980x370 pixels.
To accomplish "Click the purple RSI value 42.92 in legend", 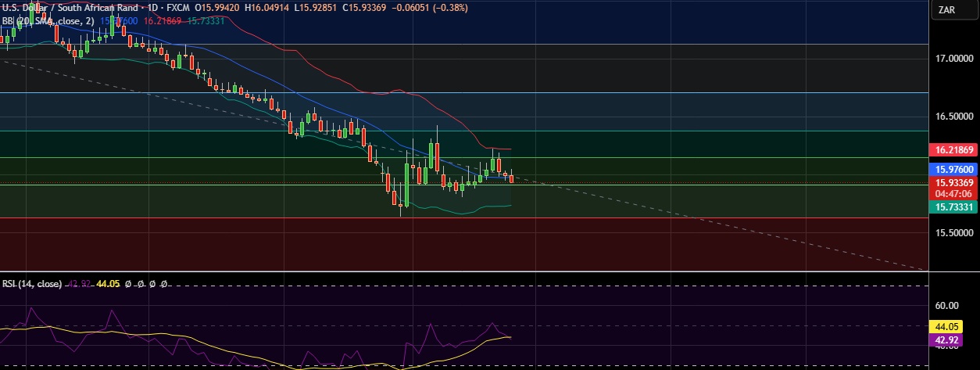I will (x=79, y=285).
